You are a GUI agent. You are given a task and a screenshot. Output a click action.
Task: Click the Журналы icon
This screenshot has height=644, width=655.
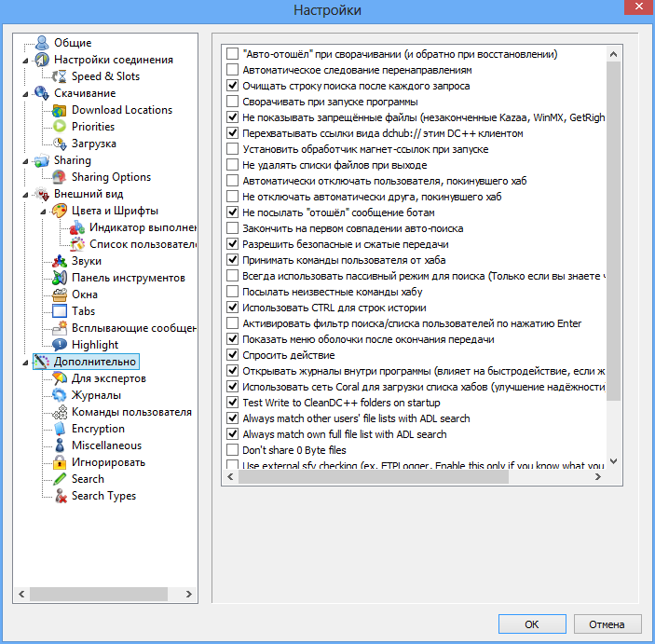[x=60, y=395]
